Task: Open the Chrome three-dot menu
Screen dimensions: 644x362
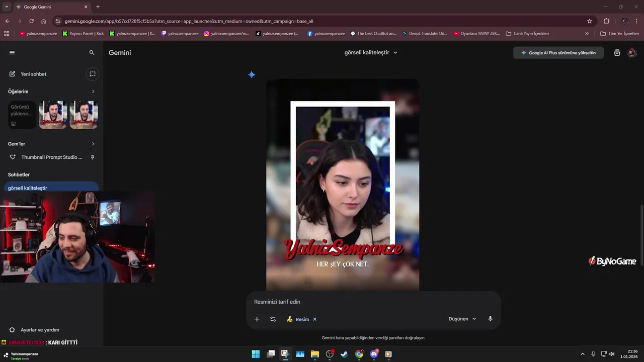Action: [x=637, y=21]
